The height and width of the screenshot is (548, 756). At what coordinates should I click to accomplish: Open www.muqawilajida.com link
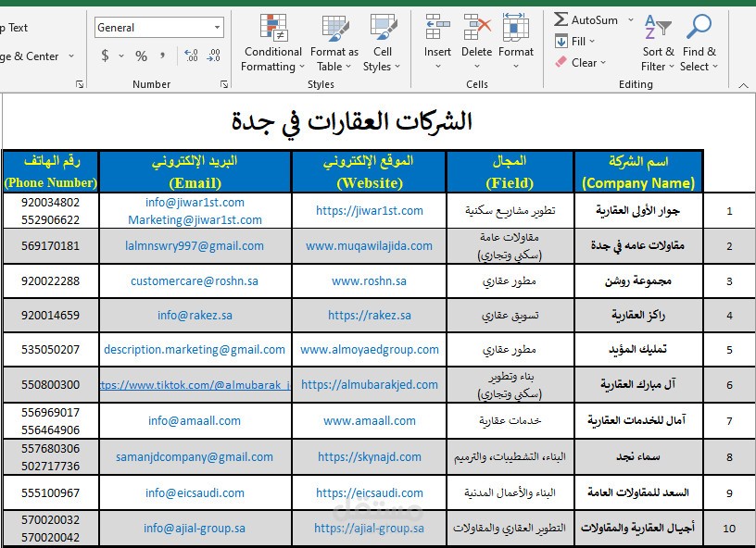pos(370,245)
